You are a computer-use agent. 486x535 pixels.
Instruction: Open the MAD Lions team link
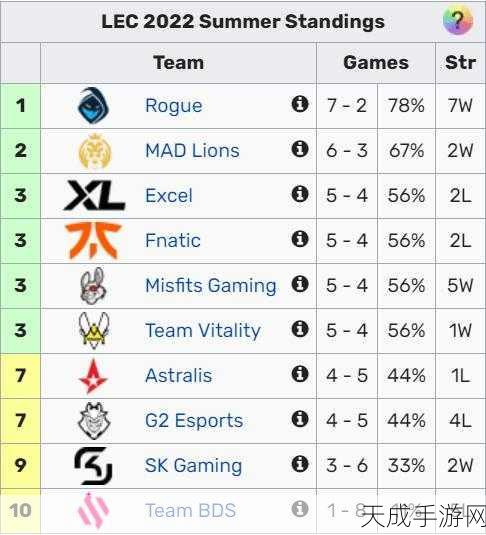tap(192, 150)
